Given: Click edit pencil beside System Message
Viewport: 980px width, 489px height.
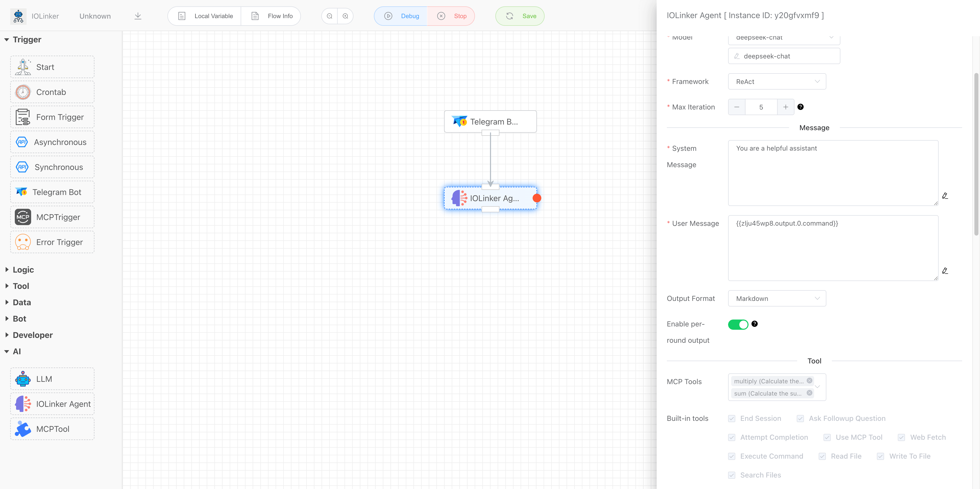Looking at the screenshot, I should 945,196.
